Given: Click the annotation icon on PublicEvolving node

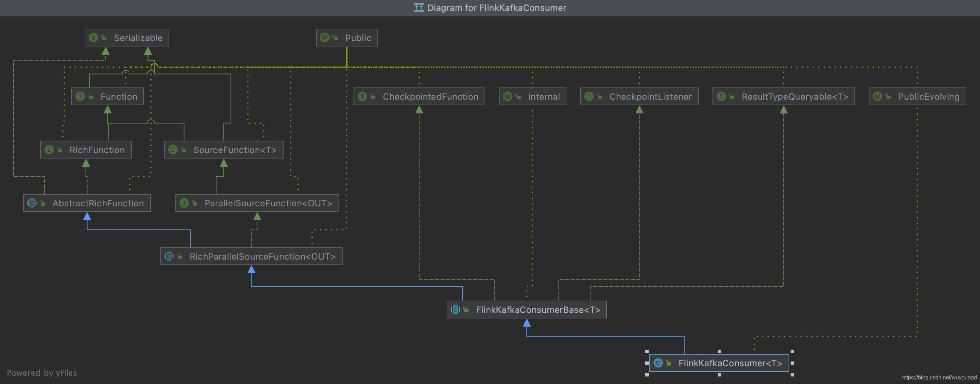Looking at the screenshot, I should 877,96.
